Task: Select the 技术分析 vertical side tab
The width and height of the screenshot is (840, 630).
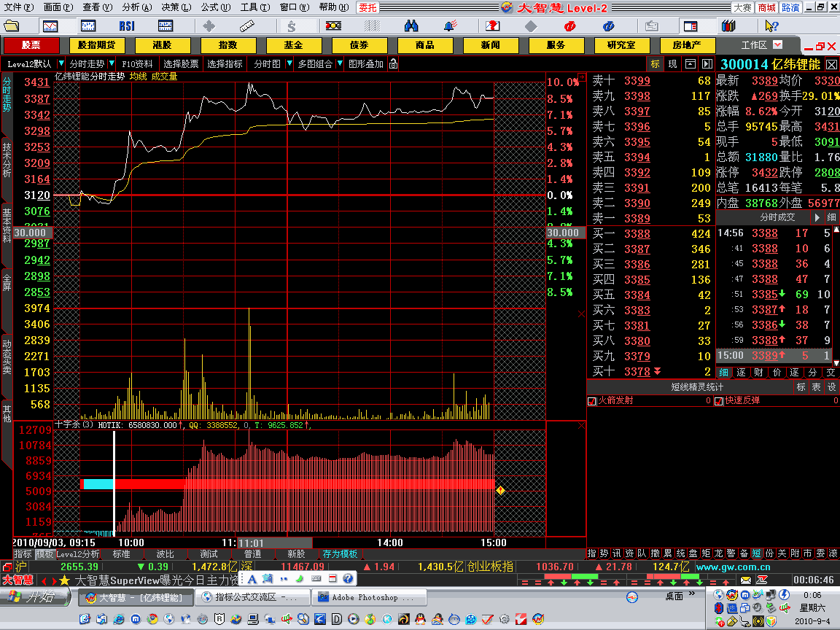Action: [7, 160]
